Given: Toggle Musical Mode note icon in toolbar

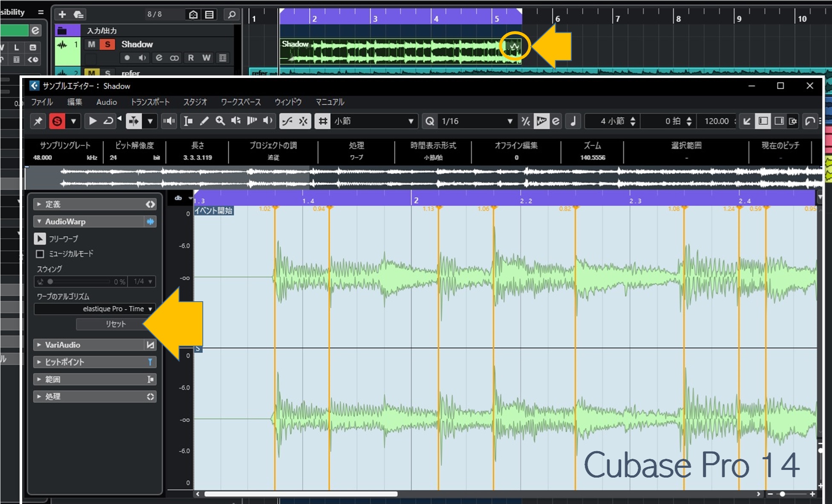Looking at the screenshot, I should pyautogui.click(x=573, y=121).
